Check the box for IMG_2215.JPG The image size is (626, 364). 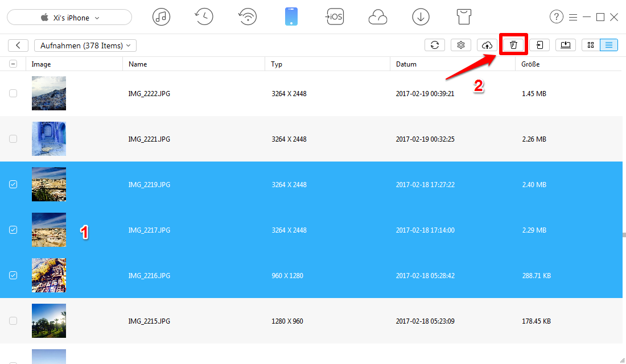coord(13,321)
